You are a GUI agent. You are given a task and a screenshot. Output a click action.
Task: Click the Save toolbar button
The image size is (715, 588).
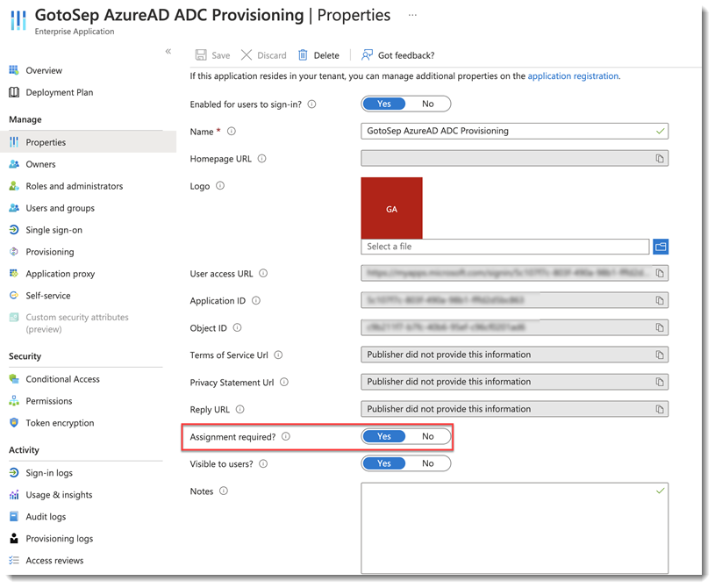tap(212, 55)
